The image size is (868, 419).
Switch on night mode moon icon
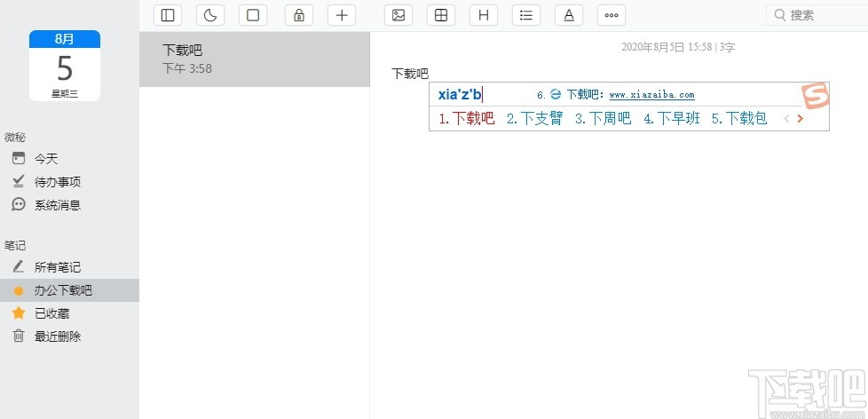click(x=210, y=15)
